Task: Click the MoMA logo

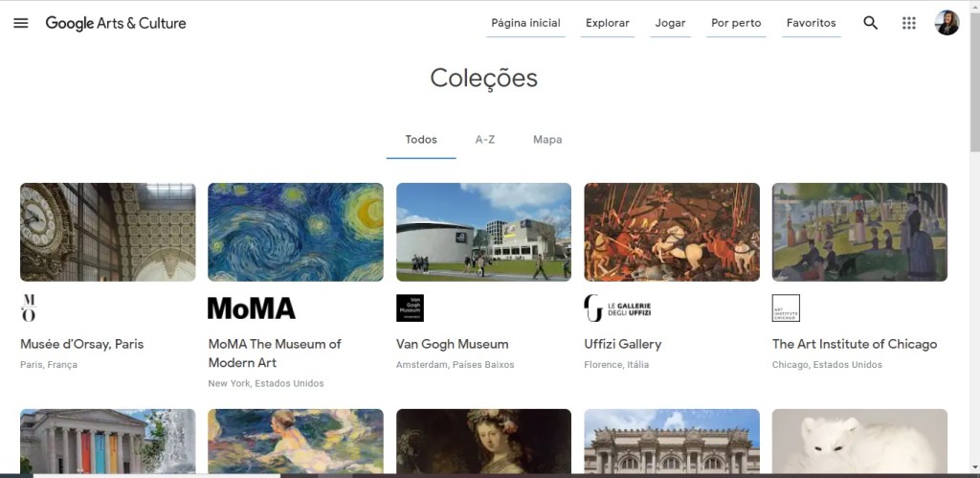Action: [x=252, y=307]
